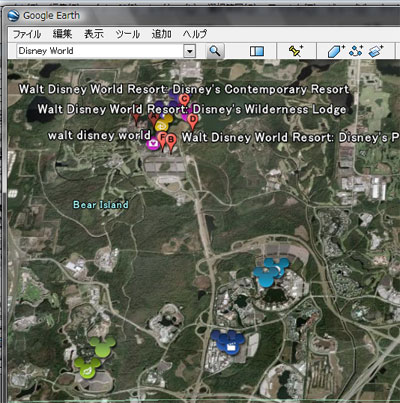The image size is (400, 403).
Task: Click the large cyan Mickey marker
Action: pyautogui.click(x=270, y=272)
